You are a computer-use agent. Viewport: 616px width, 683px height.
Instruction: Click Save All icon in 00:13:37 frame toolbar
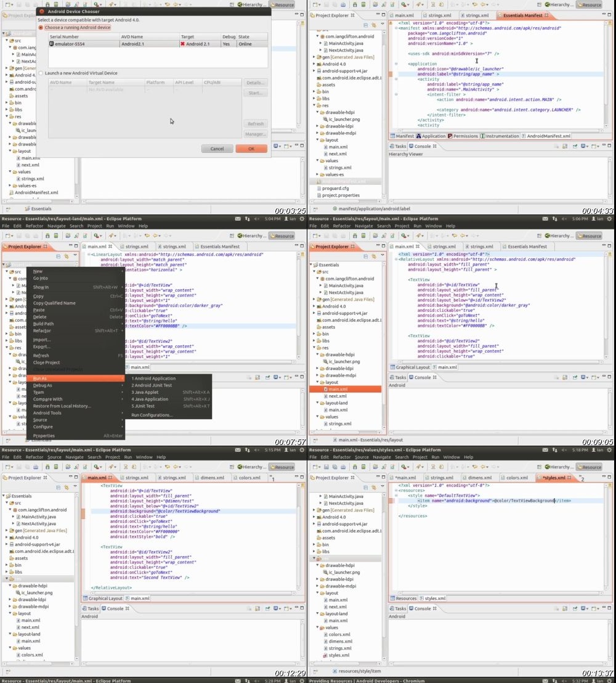point(334,467)
